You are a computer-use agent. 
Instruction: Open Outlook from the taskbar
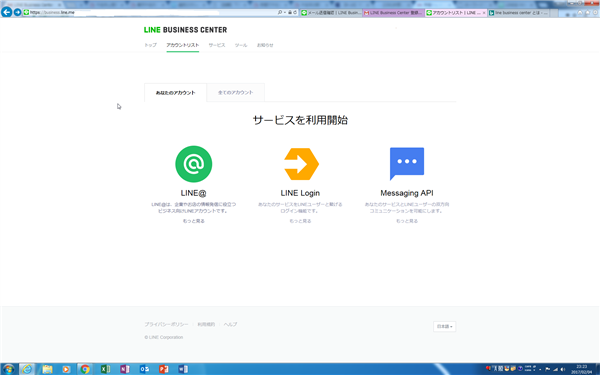[144, 369]
